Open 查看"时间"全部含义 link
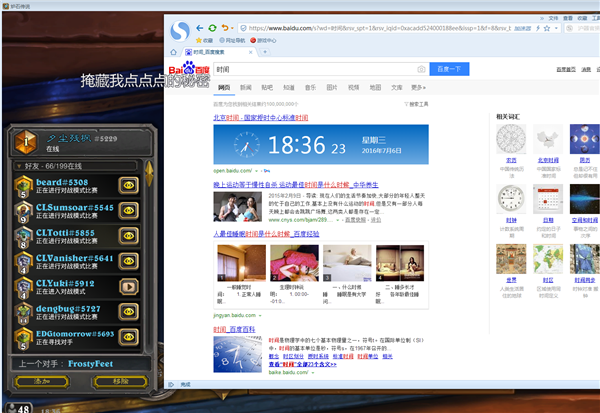This screenshot has width=600, height=413. click(x=302, y=364)
